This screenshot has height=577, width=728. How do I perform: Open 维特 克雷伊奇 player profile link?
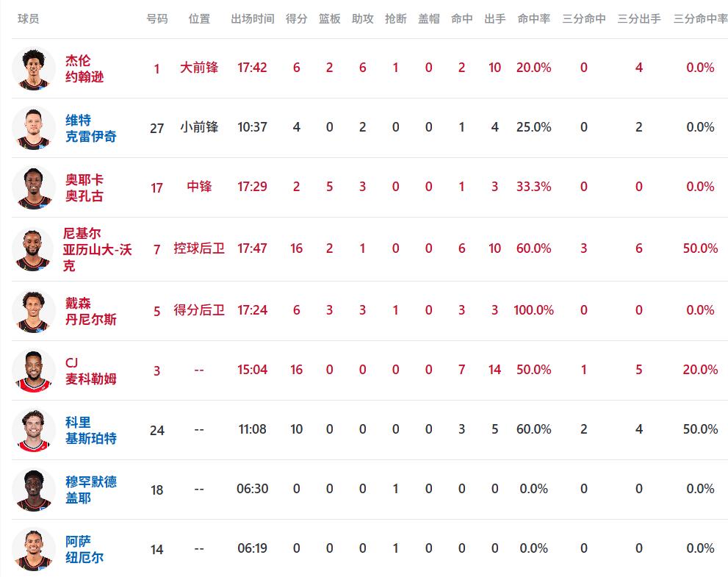coord(90,128)
